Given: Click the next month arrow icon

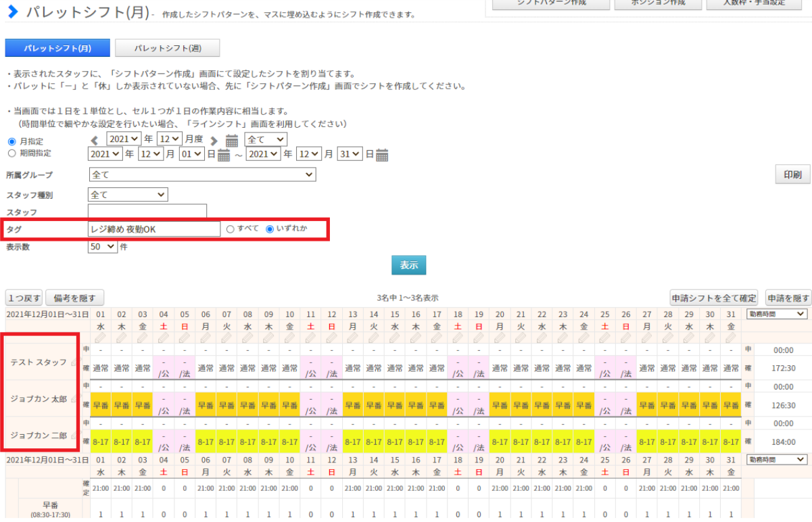Looking at the screenshot, I should pyautogui.click(x=214, y=140).
